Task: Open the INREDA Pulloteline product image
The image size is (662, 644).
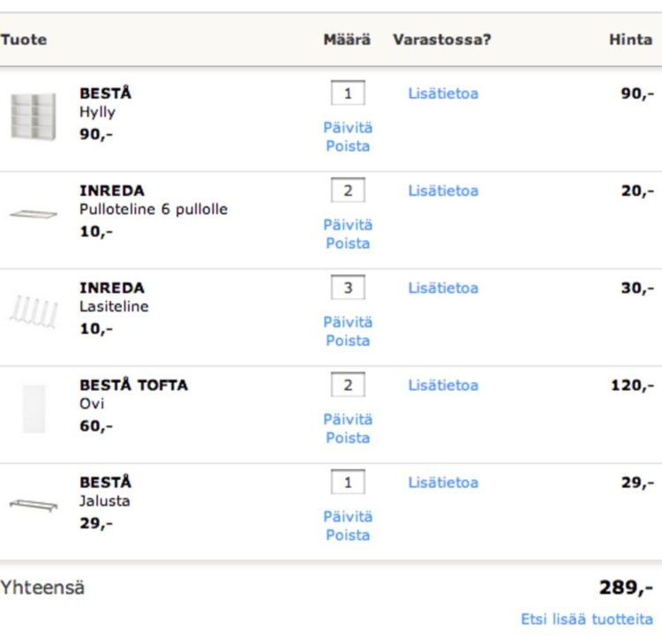Action: point(34,214)
